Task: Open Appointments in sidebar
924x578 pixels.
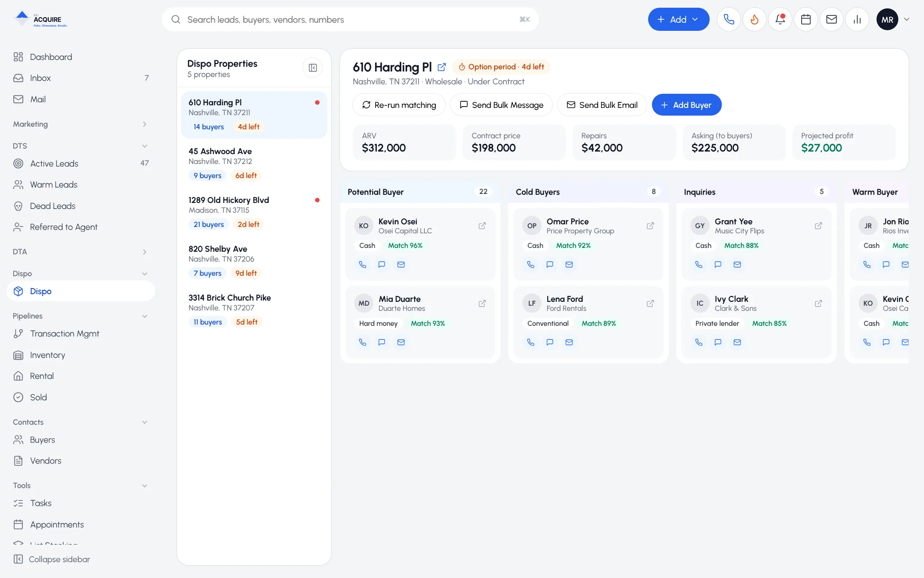Action: tap(80, 524)
